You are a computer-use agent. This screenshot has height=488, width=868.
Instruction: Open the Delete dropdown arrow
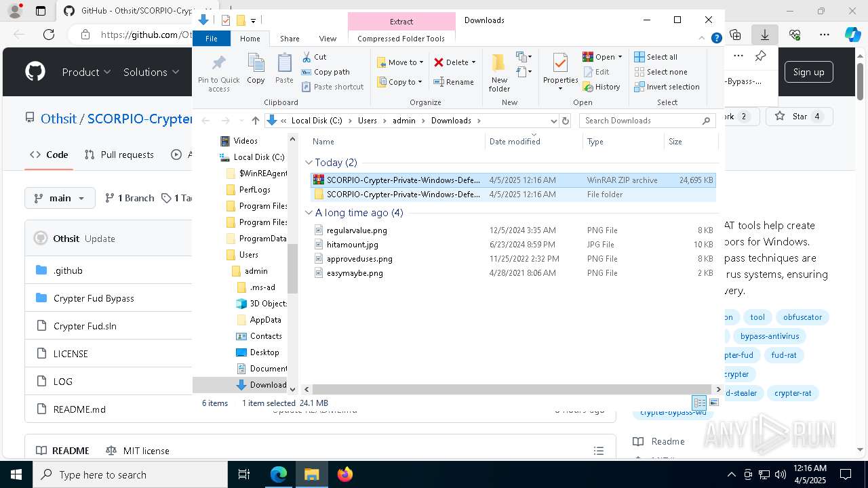(x=473, y=62)
